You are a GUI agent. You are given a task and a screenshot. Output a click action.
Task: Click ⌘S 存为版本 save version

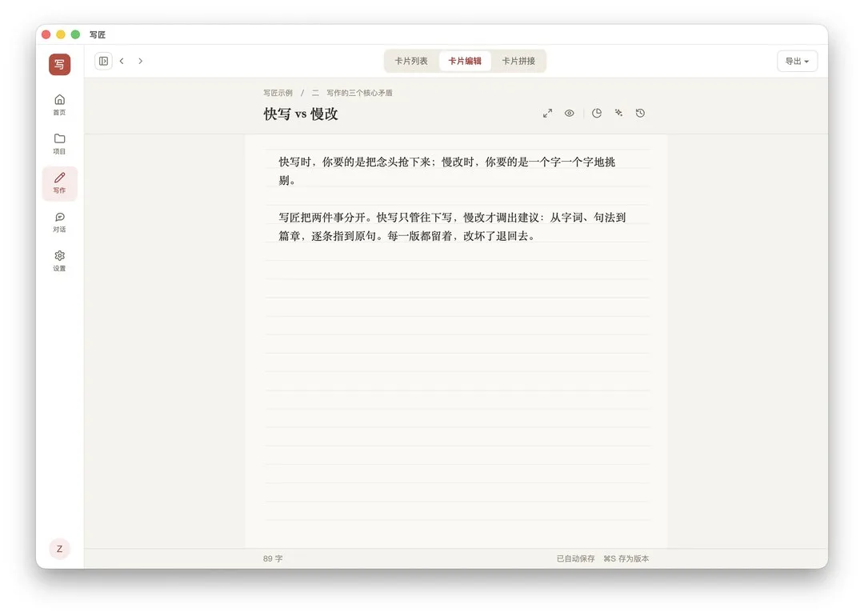coord(626,558)
